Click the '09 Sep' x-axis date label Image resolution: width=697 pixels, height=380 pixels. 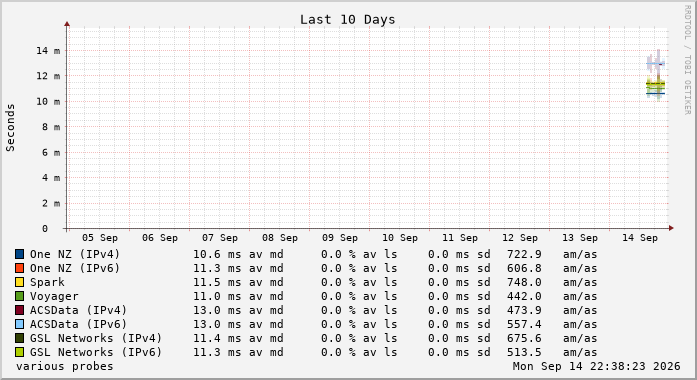(340, 238)
